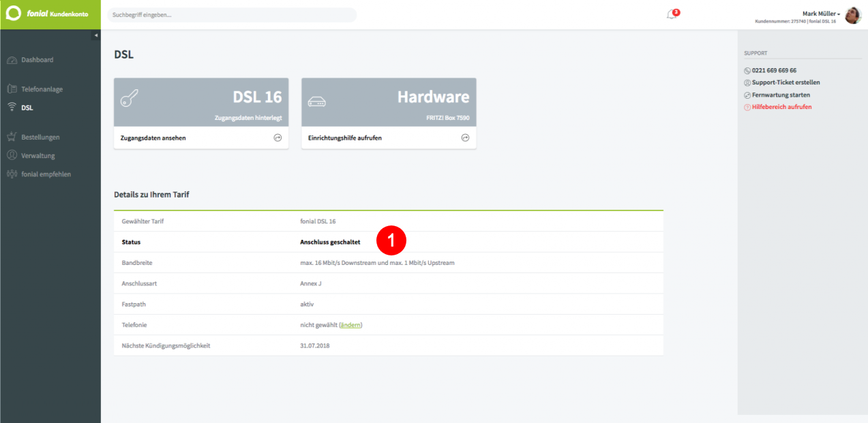
Task: Click the 'Gewählter Tarif' row label
Action: click(x=143, y=221)
